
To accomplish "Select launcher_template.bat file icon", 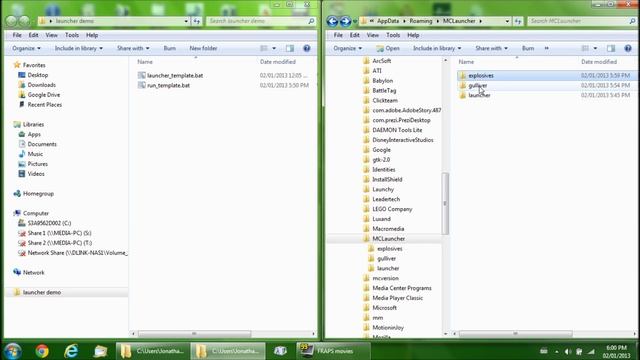I will click(142, 76).
